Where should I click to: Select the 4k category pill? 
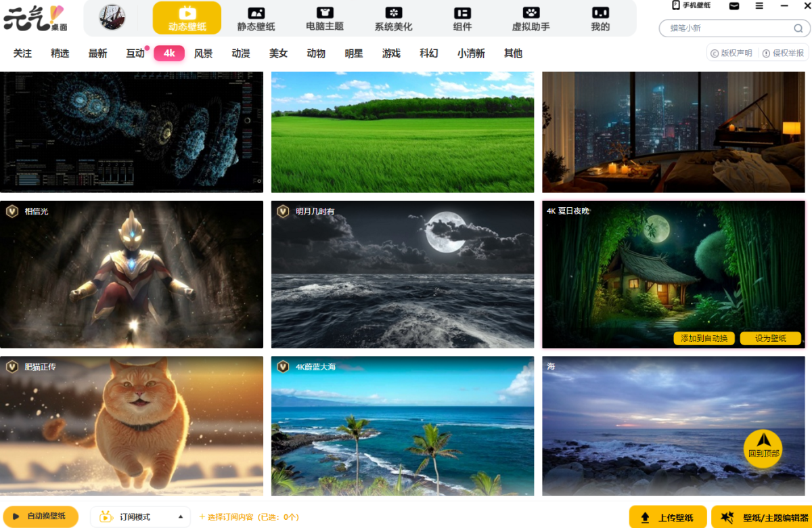coord(169,53)
